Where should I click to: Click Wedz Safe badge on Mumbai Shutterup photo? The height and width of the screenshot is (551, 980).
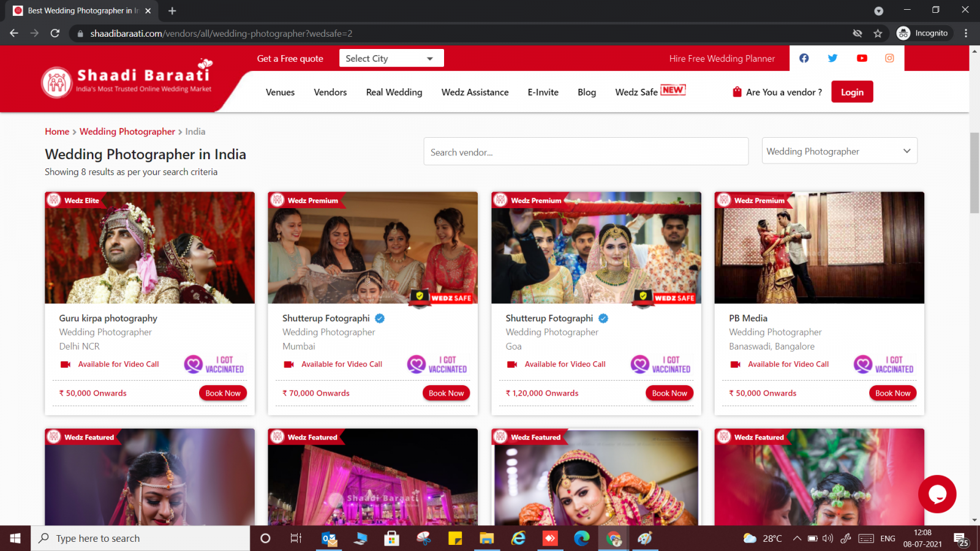pyautogui.click(x=441, y=297)
